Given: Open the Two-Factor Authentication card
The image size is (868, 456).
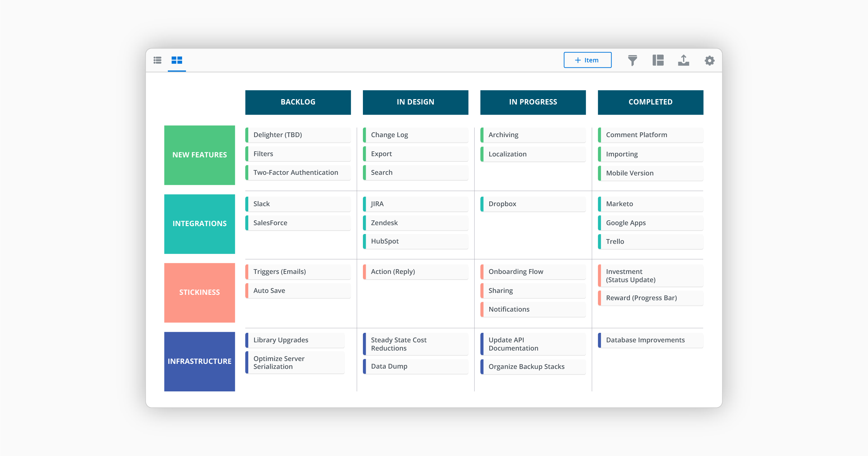Looking at the screenshot, I should click(x=298, y=173).
